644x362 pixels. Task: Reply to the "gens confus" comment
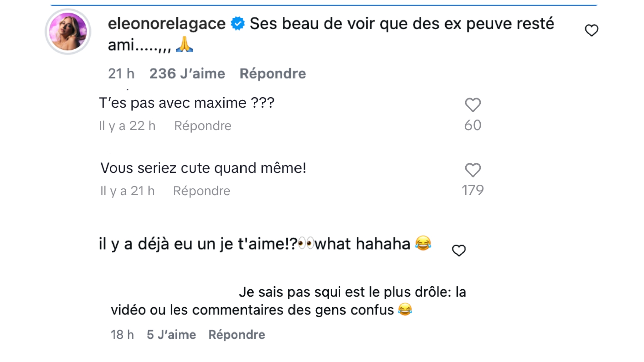(x=236, y=335)
